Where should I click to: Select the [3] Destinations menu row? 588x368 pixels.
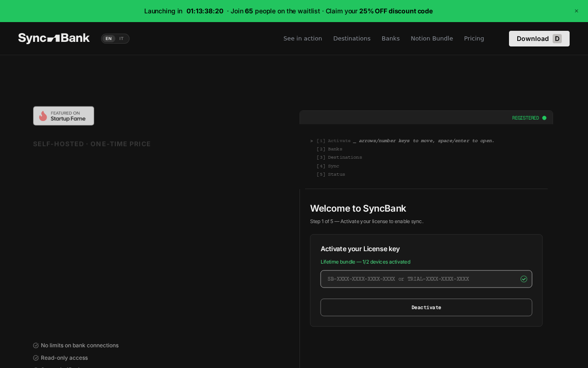click(x=339, y=157)
